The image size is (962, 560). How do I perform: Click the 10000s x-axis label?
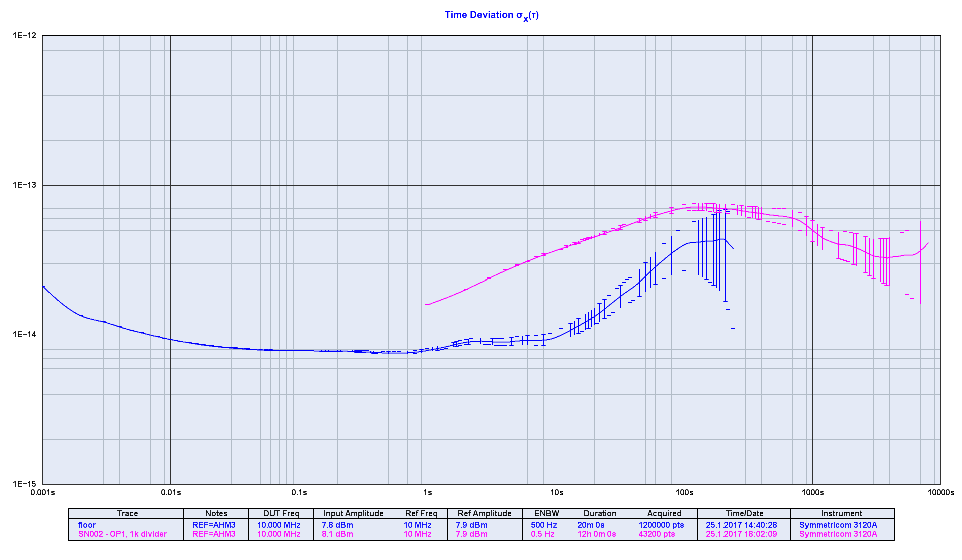[x=941, y=492]
